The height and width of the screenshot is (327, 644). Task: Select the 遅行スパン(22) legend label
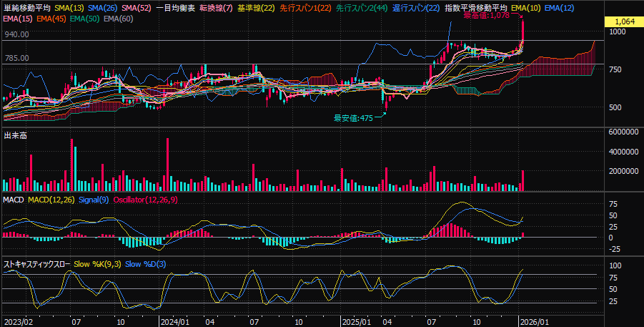click(x=416, y=8)
